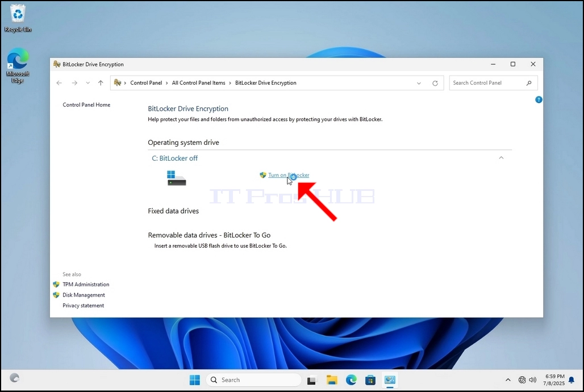Go up one level with Up arrow
The width and height of the screenshot is (584, 392).
point(101,83)
